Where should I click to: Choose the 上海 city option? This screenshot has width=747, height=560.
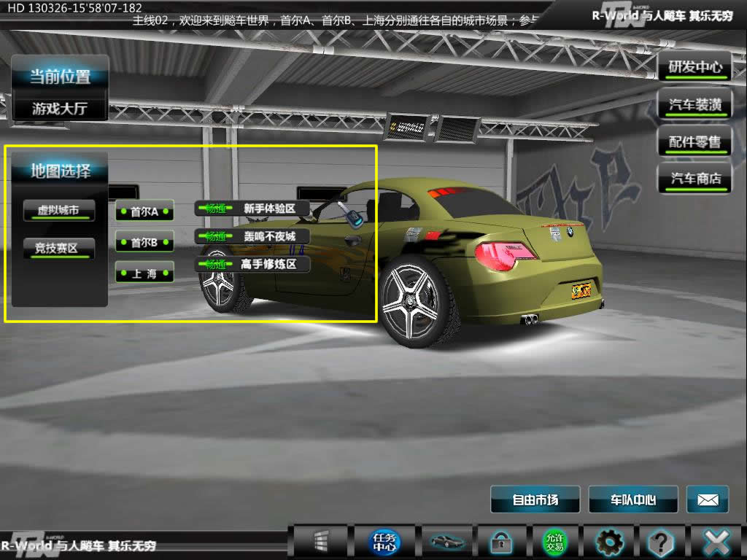pyautogui.click(x=144, y=273)
